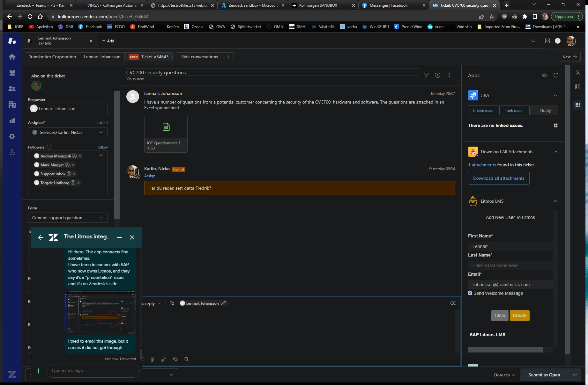The width and height of the screenshot is (588, 385).
Task: Switch to Lennart Johansson user tab
Action: 102,57
